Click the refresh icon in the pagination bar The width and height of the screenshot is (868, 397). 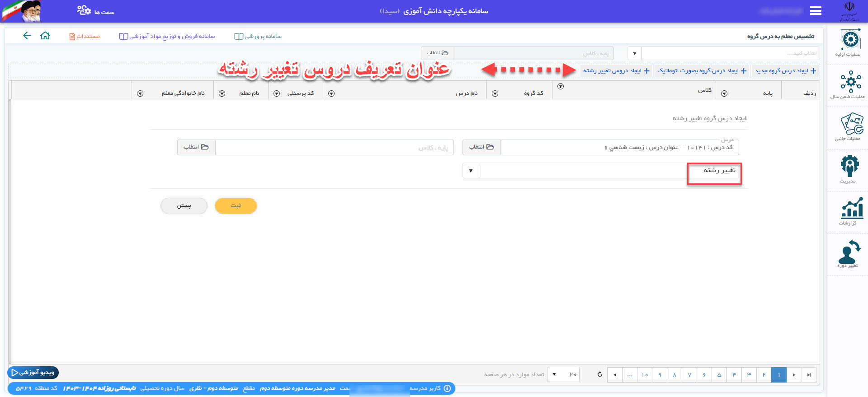[599, 374]
